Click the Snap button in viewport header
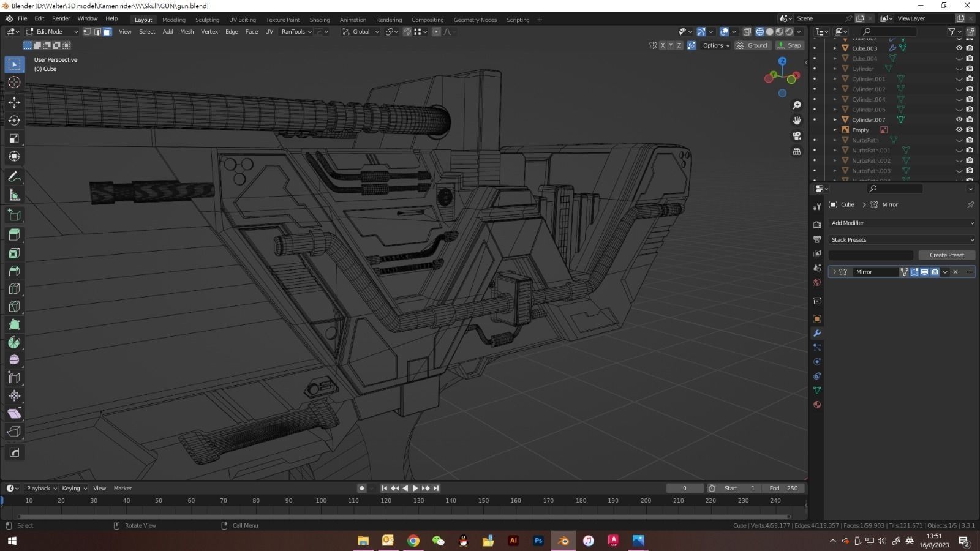This screenshot has height=551, width=980. (x=790, y=45)
